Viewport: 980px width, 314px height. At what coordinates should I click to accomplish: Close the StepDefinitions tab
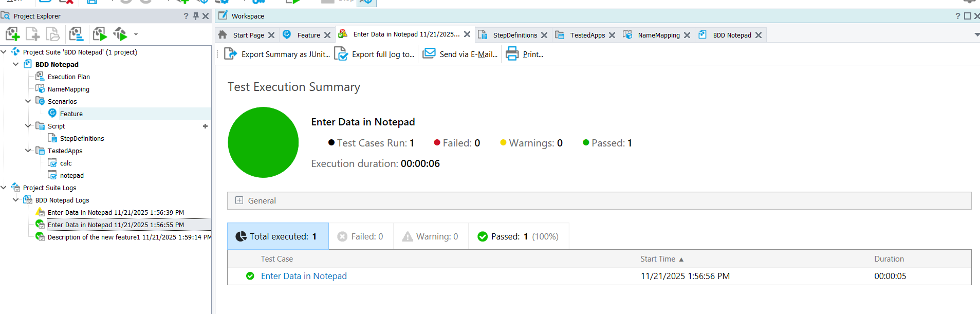pyautogui.click(x=544, y=35)
